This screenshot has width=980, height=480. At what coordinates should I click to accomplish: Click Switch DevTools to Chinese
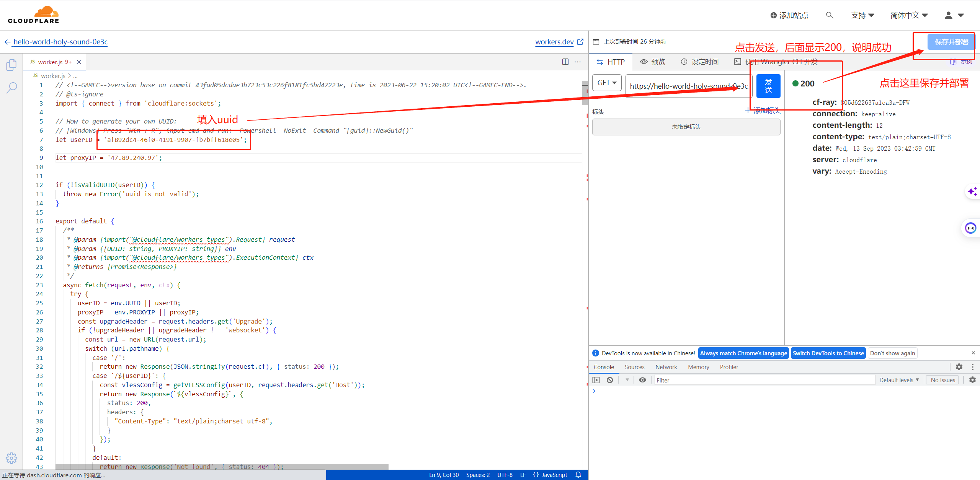pos(828,353)
